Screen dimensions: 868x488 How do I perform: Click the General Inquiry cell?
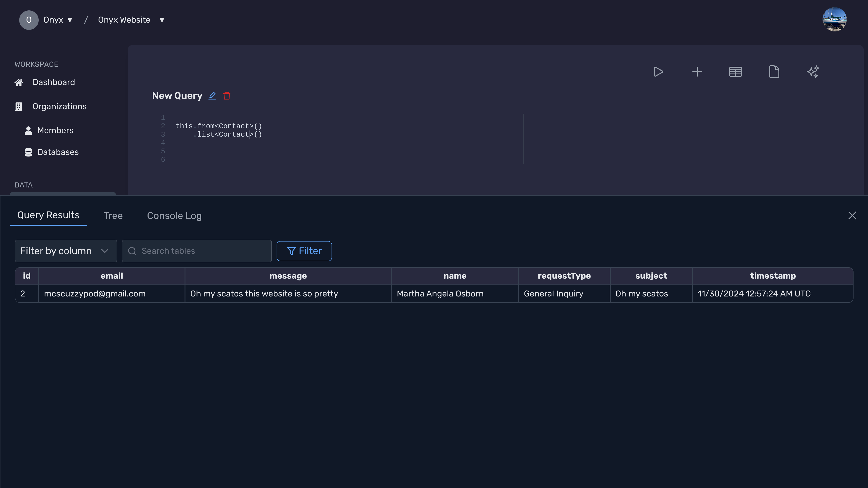tap(564, 294)
